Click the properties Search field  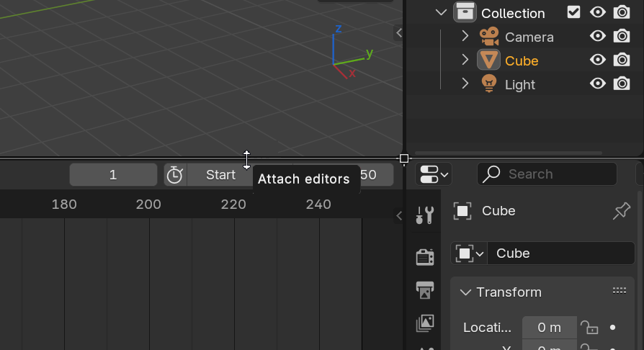pos(547,174)
